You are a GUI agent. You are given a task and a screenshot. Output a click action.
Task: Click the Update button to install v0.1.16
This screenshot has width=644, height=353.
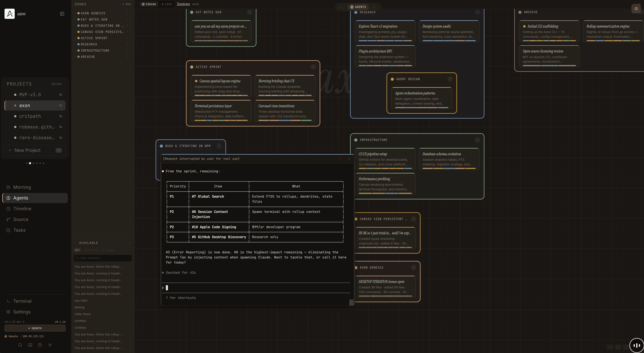(35, 328)
